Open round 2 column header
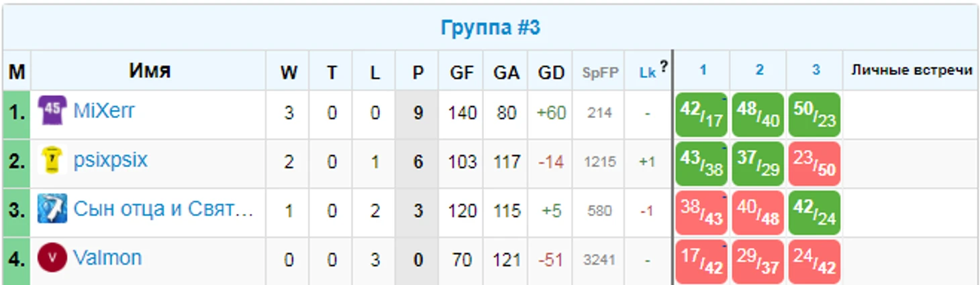Screen dimensions: 980x285 point(759,70)
